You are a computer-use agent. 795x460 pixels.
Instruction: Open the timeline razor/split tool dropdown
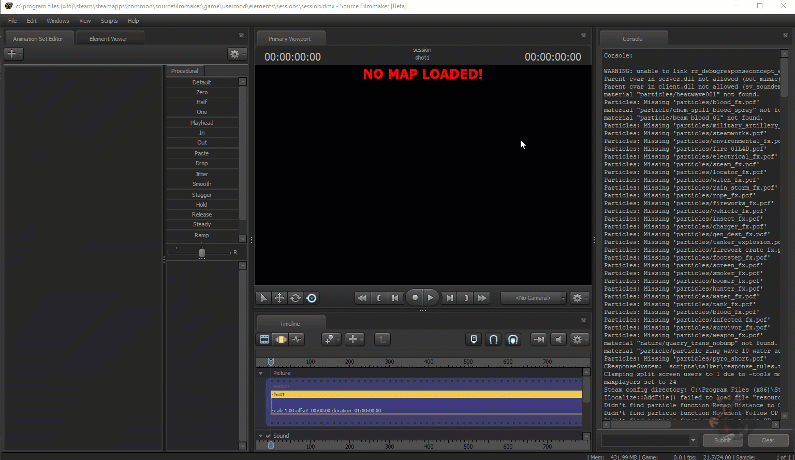pyautogui.click(x=331, y=339)
